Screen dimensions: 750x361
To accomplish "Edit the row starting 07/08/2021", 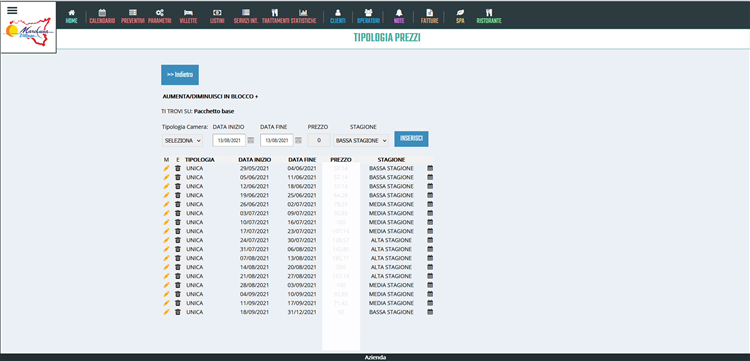I will point(166,258).
